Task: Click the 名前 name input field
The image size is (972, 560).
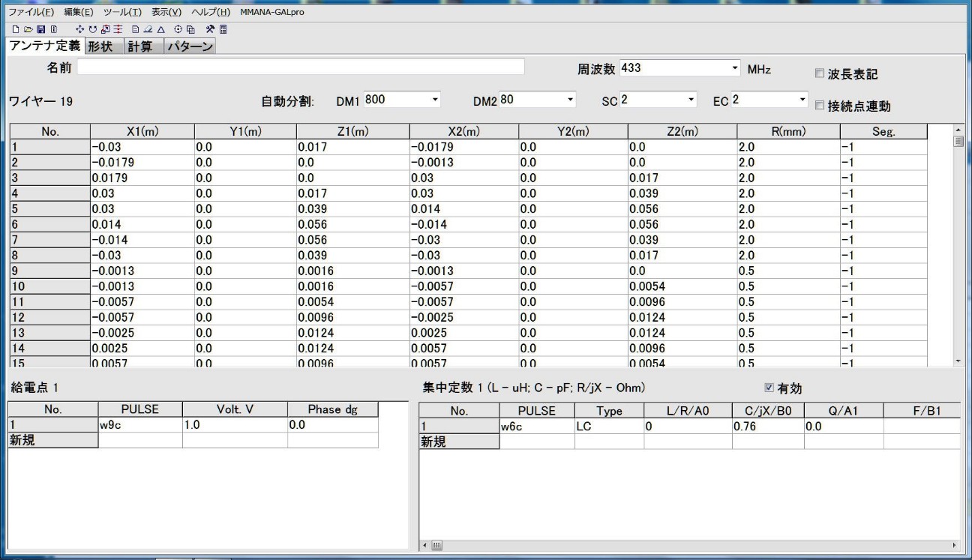Action: (x=301, y=68)
